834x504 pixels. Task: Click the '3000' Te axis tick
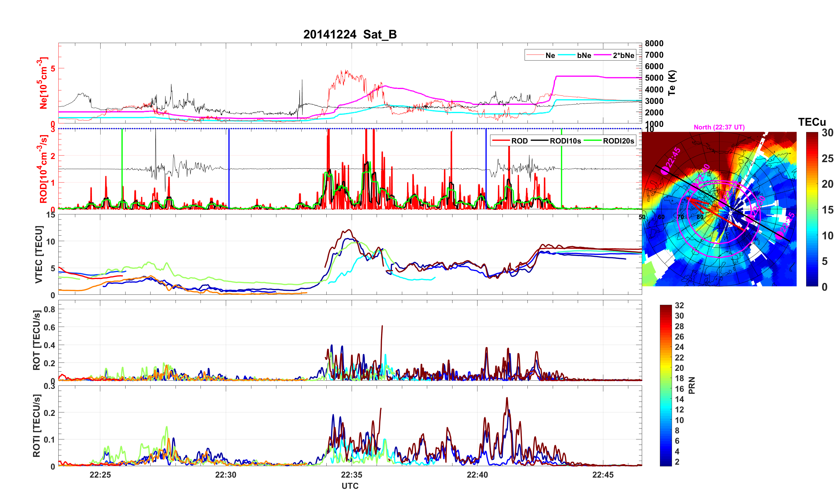[654, 101]
